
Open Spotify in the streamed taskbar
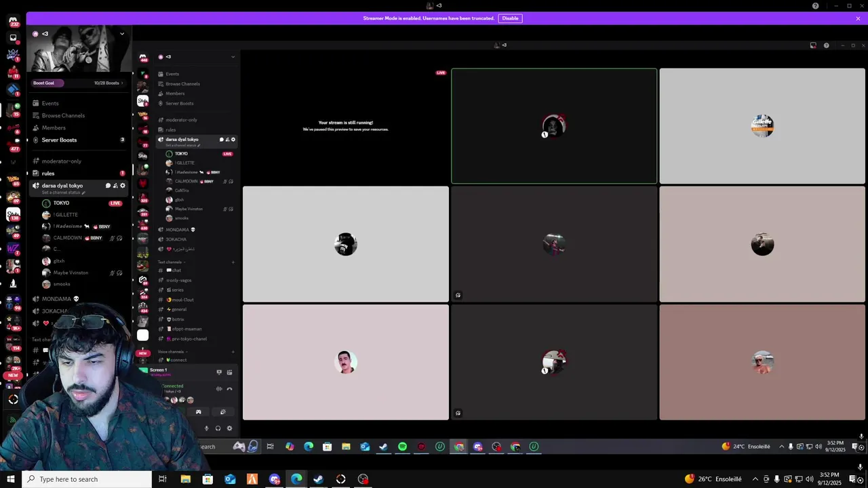coord(402,447)
